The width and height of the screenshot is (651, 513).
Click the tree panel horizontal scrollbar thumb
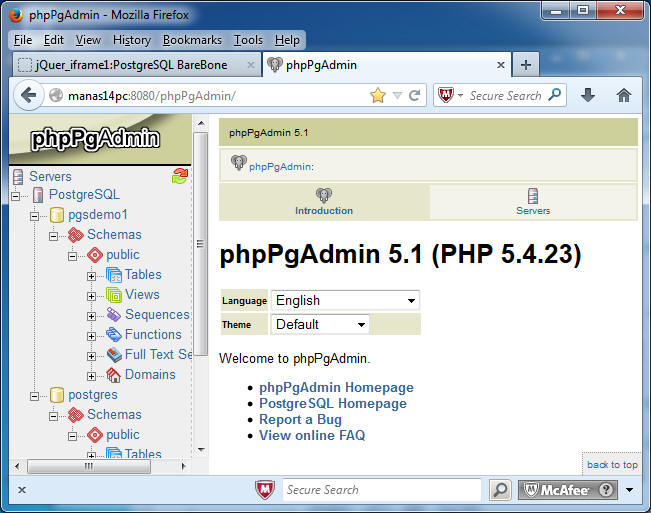point(89,466)
